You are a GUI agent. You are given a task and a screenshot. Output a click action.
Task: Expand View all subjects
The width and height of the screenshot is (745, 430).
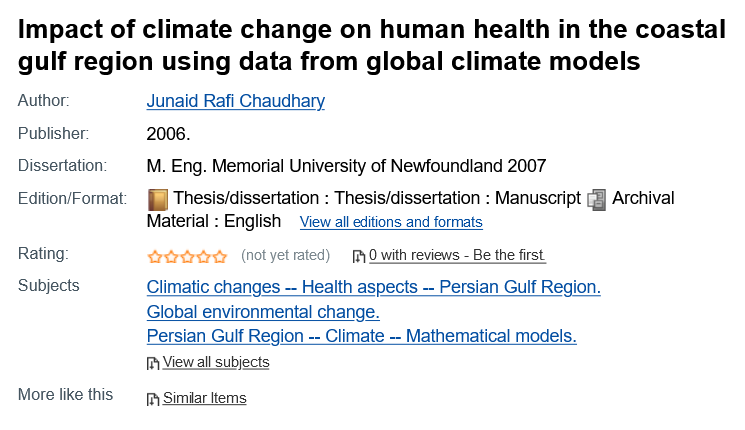216,362
